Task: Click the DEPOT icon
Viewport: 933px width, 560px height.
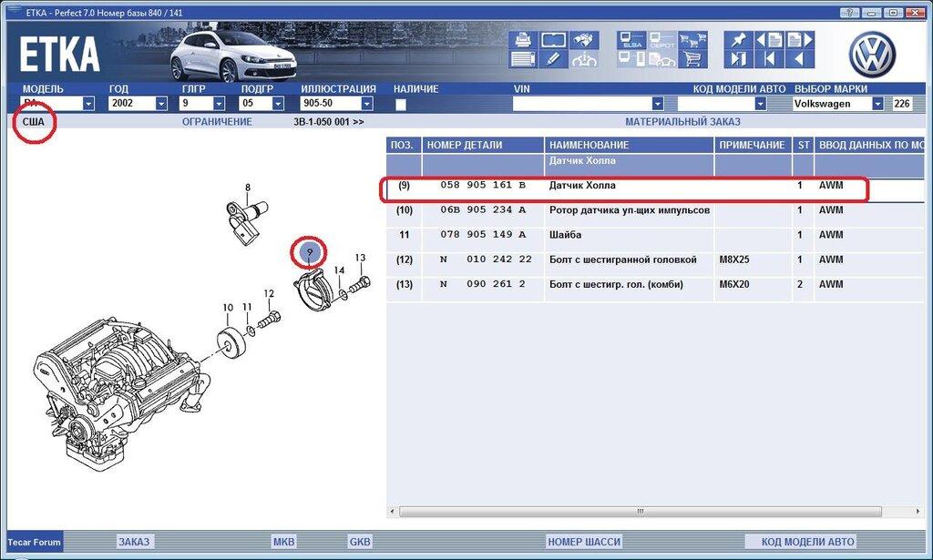Action: (x=661, y=40)
